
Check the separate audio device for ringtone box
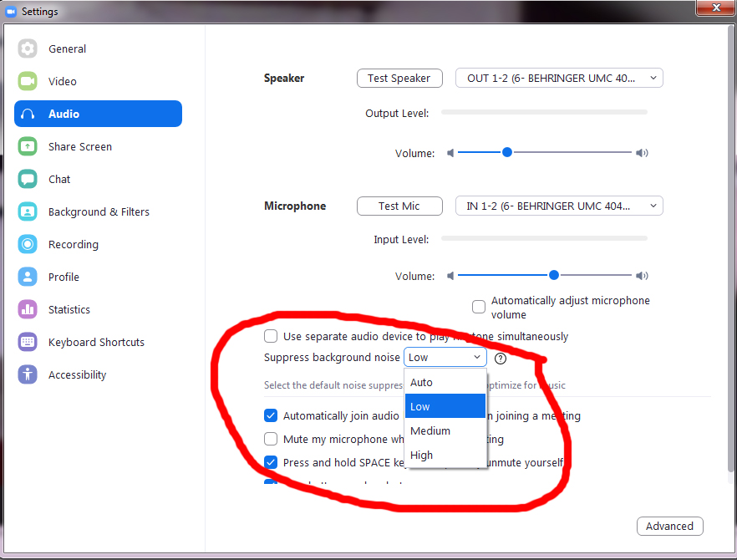point(271,336)
